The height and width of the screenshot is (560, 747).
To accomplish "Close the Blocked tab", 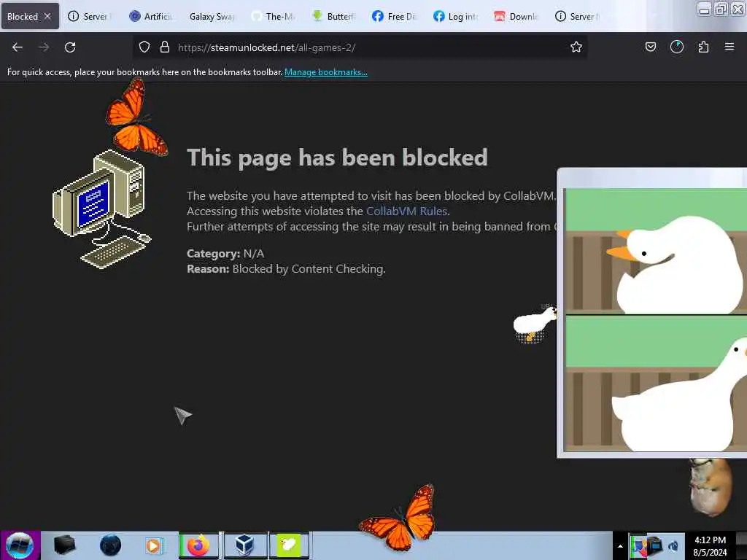I will pyautogui.click(x=47, y=16).
